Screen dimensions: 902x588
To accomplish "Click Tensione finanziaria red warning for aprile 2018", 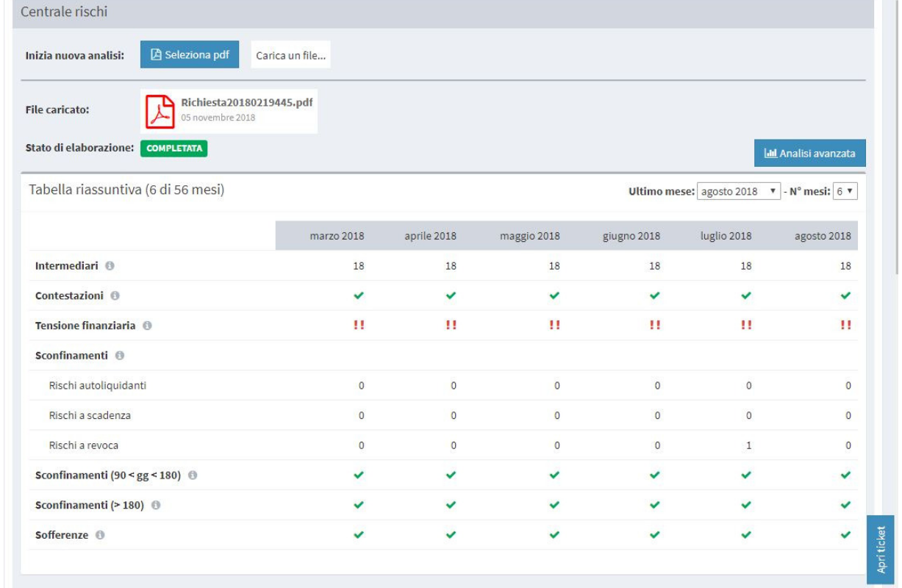I will [x=451, y=326].
